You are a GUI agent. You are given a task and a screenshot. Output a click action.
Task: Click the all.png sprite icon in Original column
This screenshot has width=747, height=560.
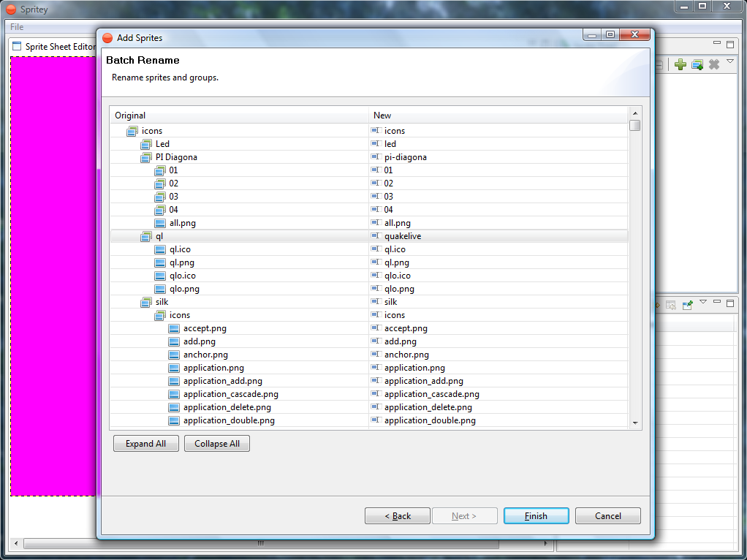pos(160,223)
